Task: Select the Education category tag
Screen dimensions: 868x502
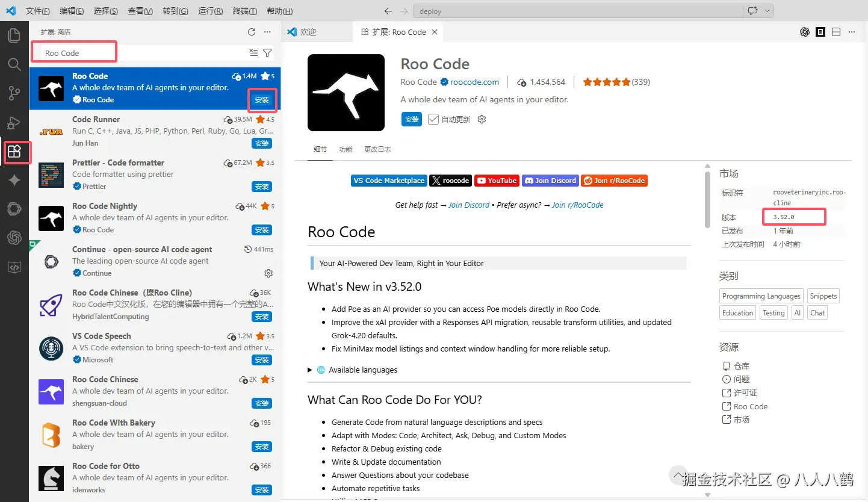Action: click(737, 313)
